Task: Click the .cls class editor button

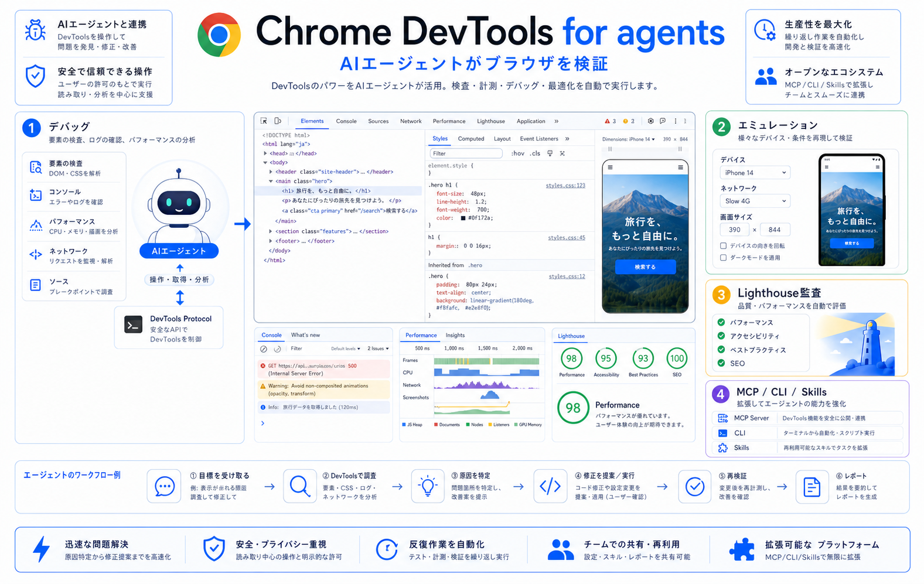Action: pyautogui.click(x=535, y=153)
